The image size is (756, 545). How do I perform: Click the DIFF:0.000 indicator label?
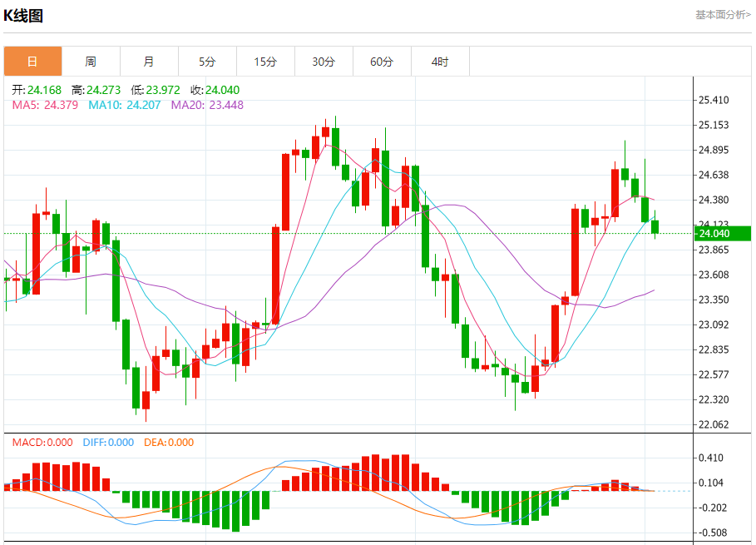pos(108,443)
